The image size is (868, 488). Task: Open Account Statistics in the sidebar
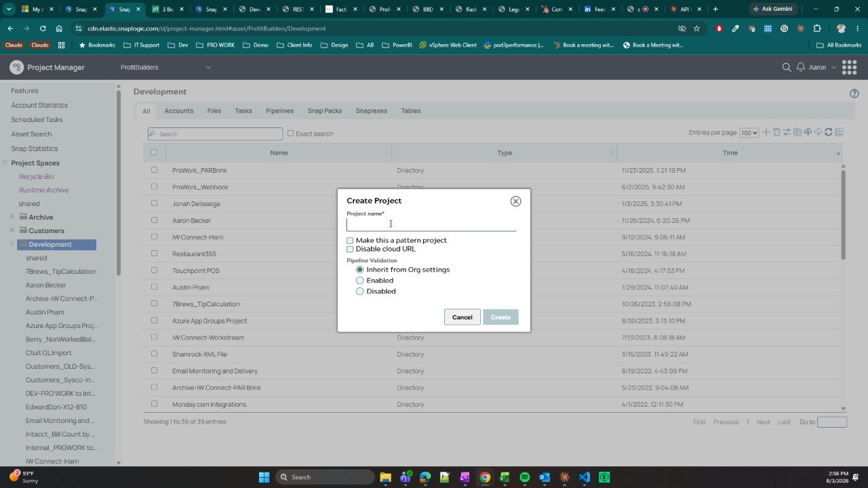(x=39, y=105)
